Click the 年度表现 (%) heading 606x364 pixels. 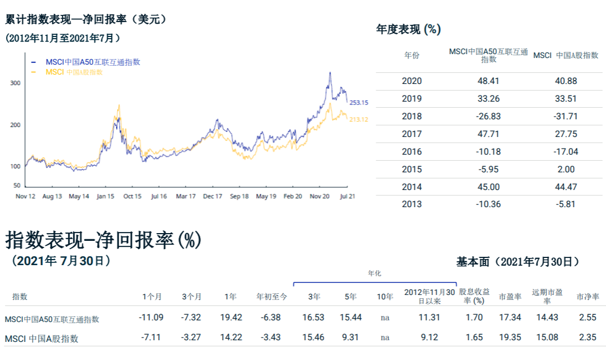(408, 29)
